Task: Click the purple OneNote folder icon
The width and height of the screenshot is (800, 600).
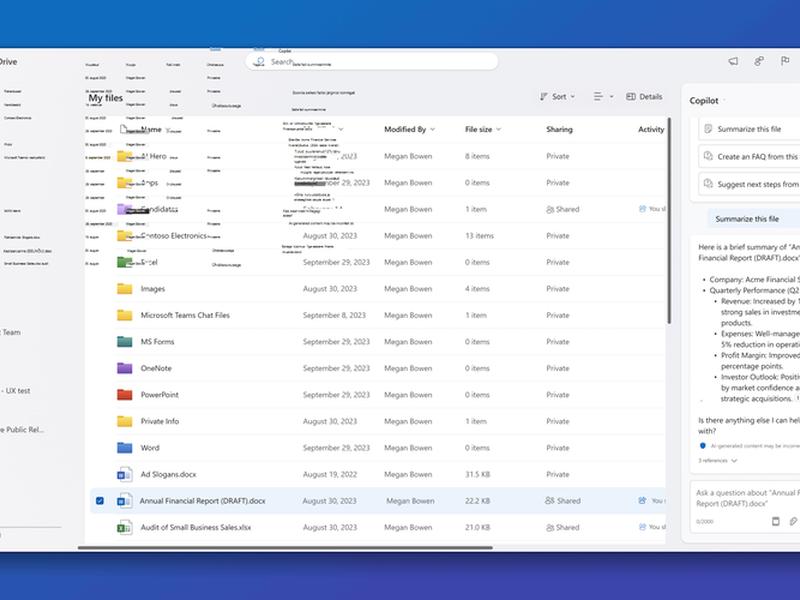Action: pos(124,368)
